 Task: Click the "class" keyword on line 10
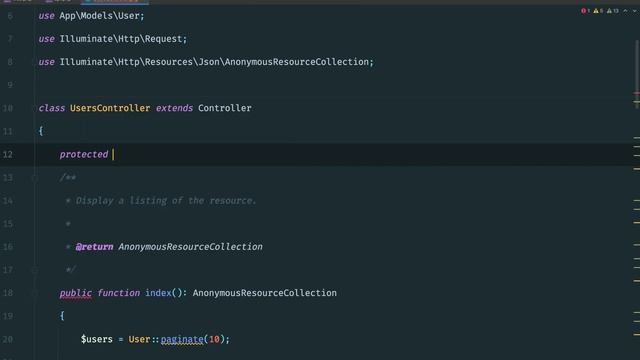coord(52,108)
